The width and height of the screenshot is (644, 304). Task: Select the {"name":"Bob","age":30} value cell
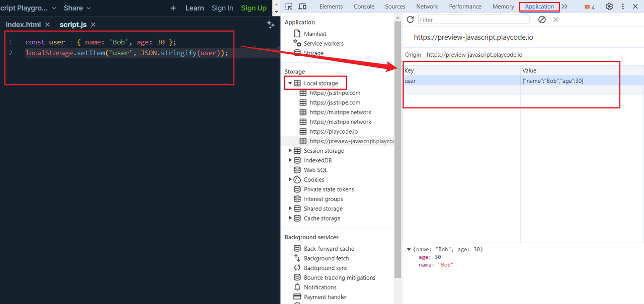point(582,80)
